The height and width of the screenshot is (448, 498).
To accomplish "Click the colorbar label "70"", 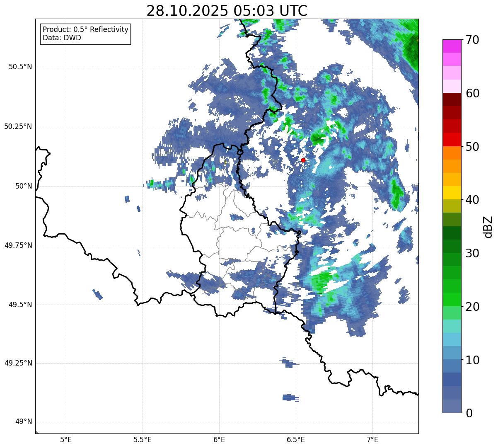I will click(472, 40).
